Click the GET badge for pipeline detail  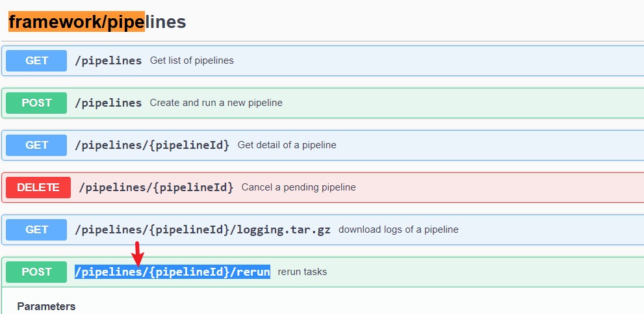[x=36, y=145]
